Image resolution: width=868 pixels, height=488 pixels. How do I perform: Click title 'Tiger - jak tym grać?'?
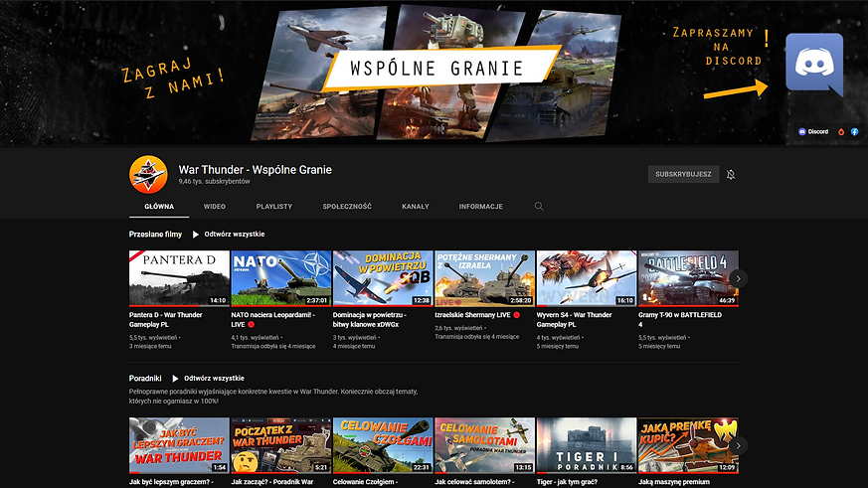point(567,482)
